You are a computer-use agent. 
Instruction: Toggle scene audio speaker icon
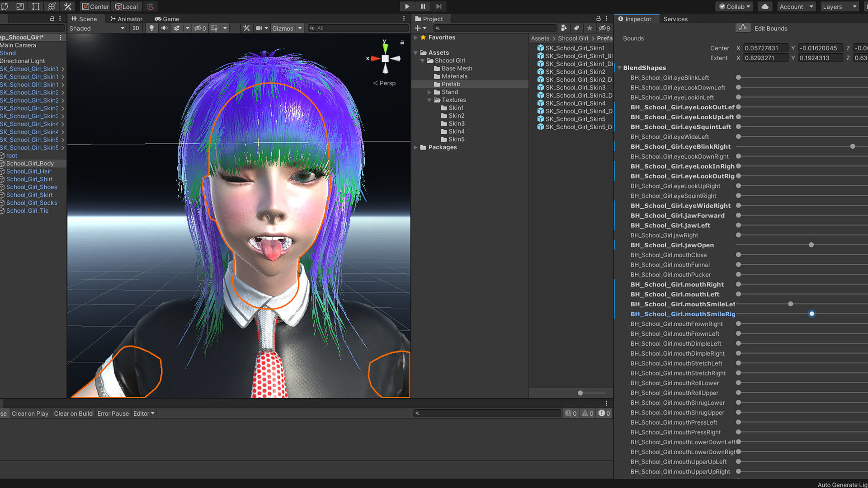pyautogui.click(x=164, y=28)
